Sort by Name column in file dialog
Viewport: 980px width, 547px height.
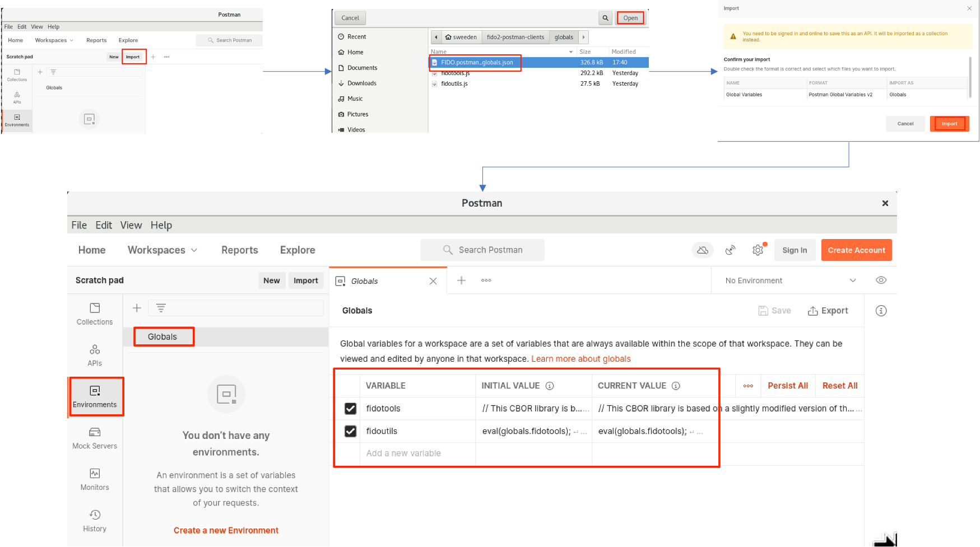coord(501,52)
